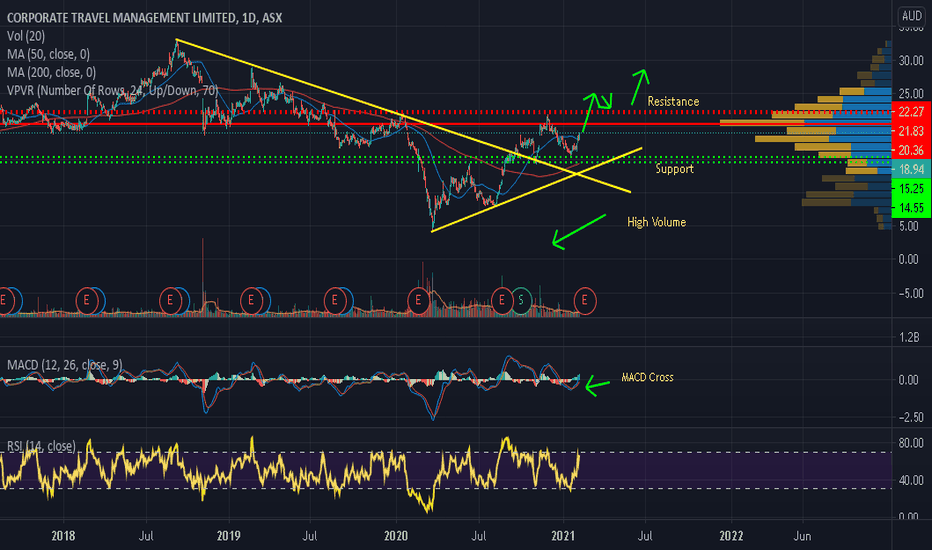
Task: Click the Jun label on time axis
Action: pyautogui.click(x=802, y=536)
